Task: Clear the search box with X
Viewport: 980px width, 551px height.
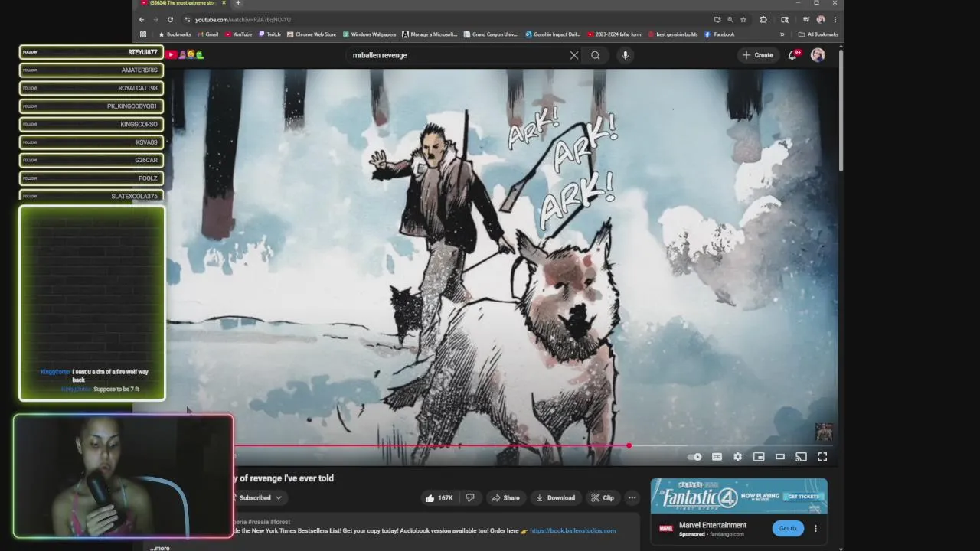Action: (x=574, y=55)
